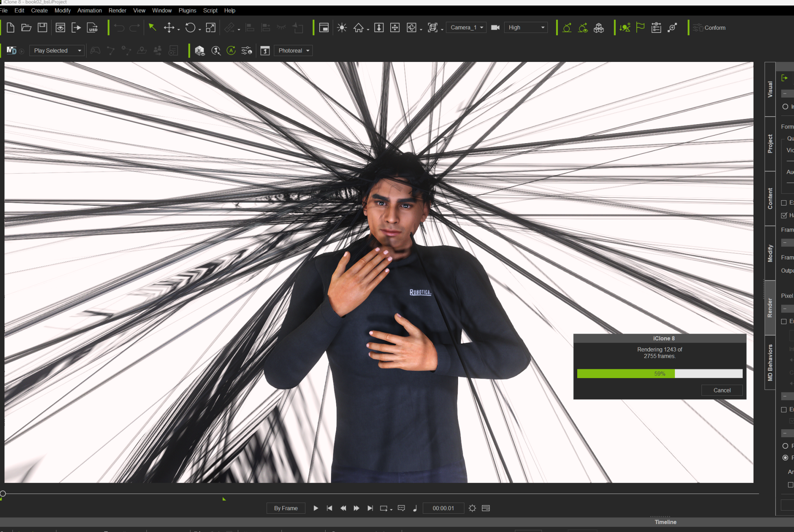Open the Camera_1 camera selector dropdown

[x=466, y=27]
